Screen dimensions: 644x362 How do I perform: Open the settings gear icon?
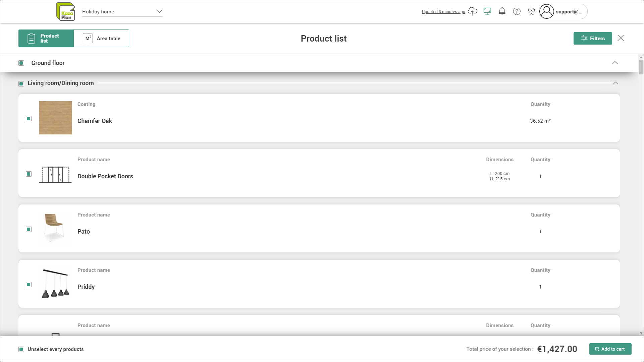click(x=532, y=11)
